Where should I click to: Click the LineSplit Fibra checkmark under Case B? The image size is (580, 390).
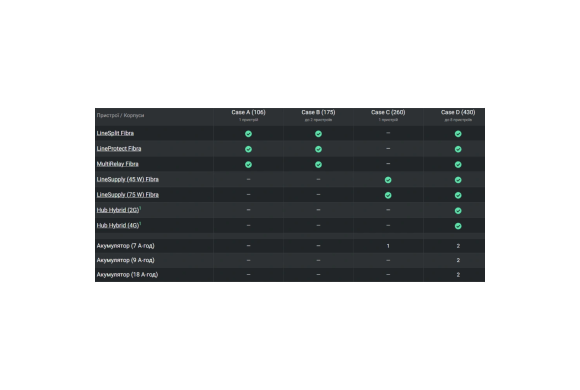tap(318, 134)
